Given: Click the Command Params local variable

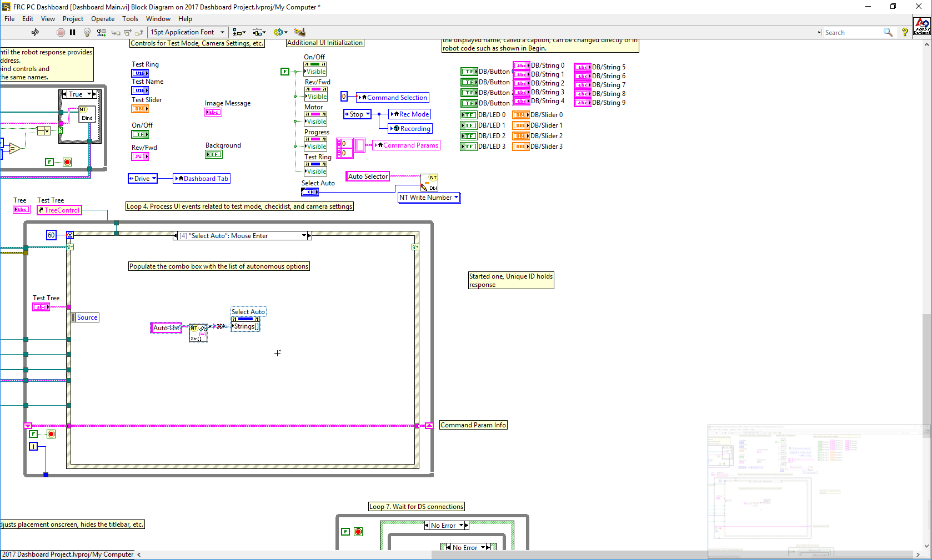Looking at the screenshot, I should tap(407, 145).
